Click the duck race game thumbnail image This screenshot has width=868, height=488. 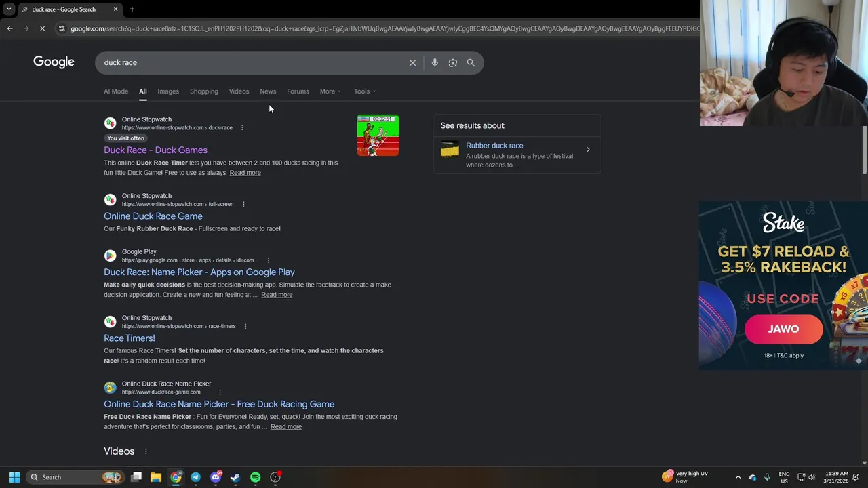pyautogui.click(x=378, y=136)
